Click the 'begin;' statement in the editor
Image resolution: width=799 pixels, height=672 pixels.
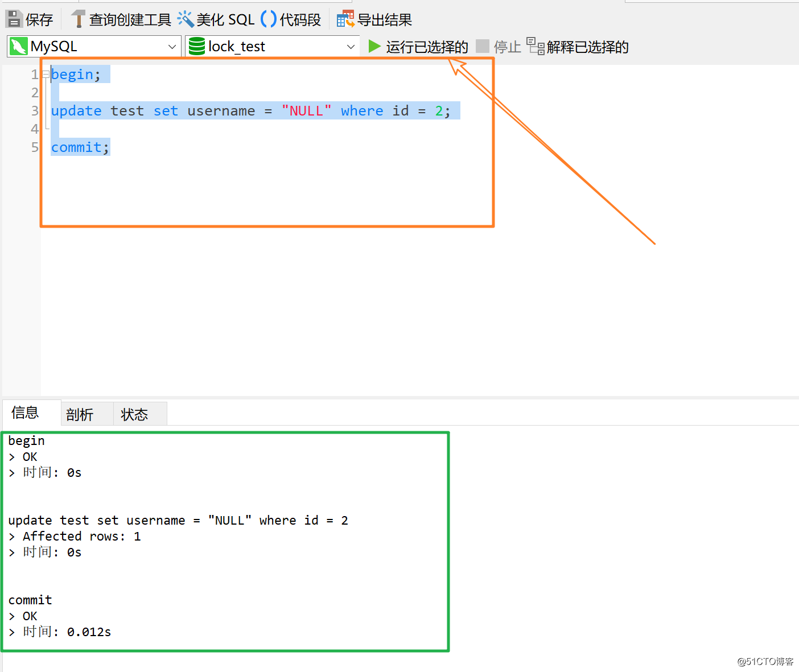76,75
